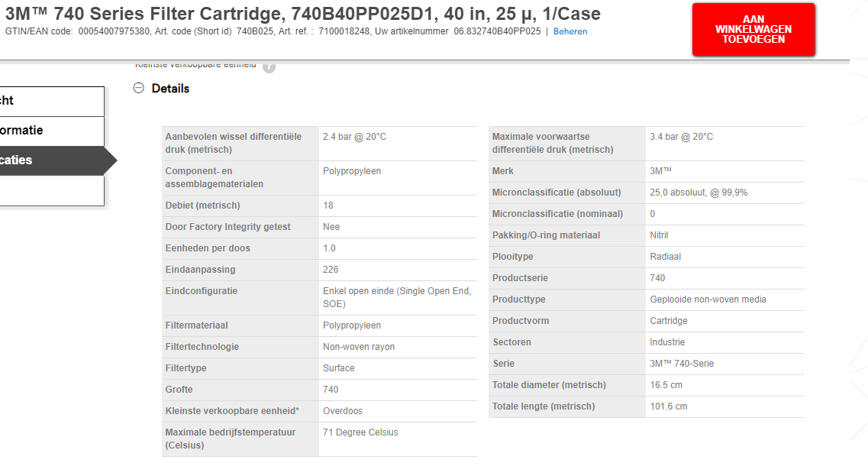The image size is (868, 463).
Task: Select Polypropyleen in the Filtermateriaal row
Action: pyautogui.click(x=352, y=325)
